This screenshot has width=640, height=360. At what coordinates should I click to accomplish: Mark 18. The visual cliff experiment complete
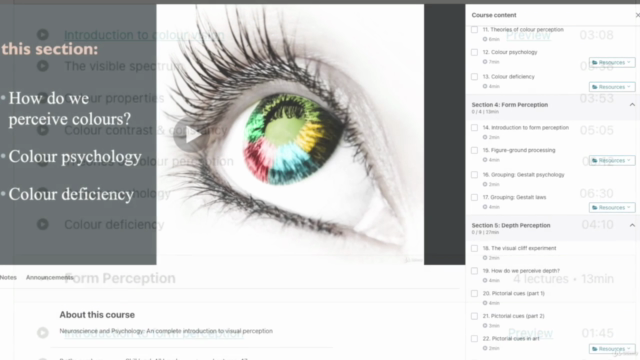[474, 248]
